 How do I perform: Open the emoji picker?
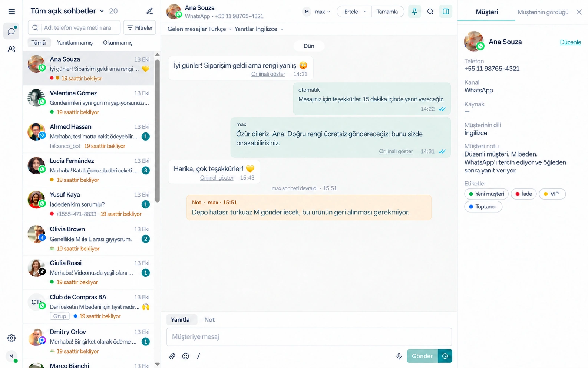pos(186,356)
